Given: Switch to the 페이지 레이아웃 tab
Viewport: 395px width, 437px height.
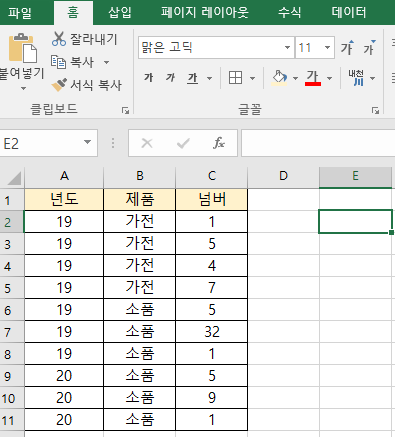Looking at the screenshot, I should (205, 13).
